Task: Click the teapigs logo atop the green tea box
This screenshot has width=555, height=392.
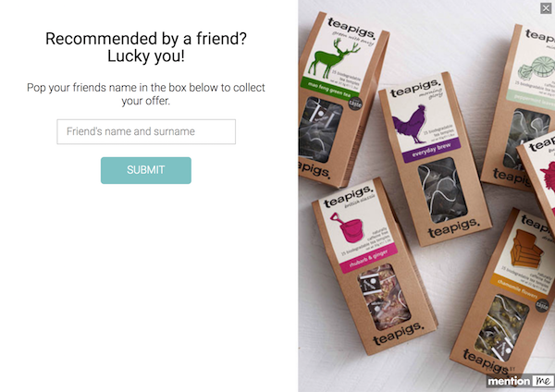Action: [x=351, y=28]
